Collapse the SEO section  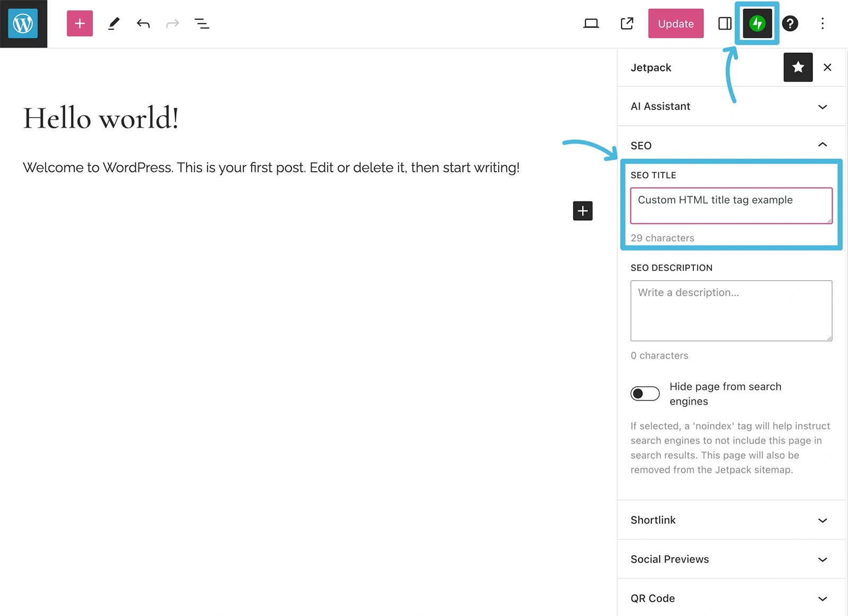coord(731,145)
